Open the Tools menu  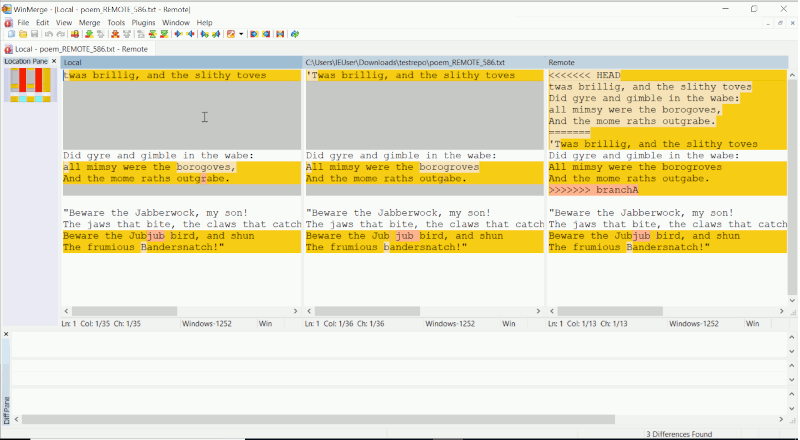pos(116,22)
